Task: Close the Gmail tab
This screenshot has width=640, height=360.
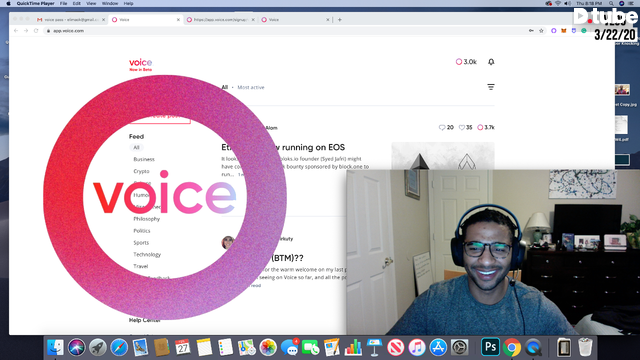Action: (103, 20)
